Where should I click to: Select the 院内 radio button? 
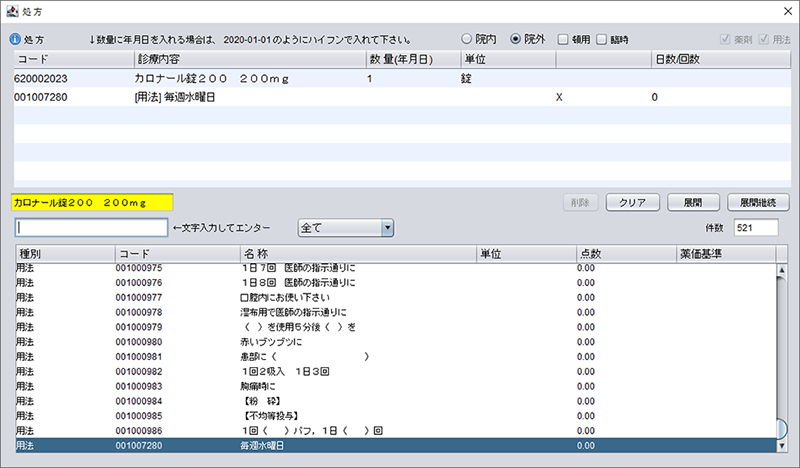(x=467, y=39)
